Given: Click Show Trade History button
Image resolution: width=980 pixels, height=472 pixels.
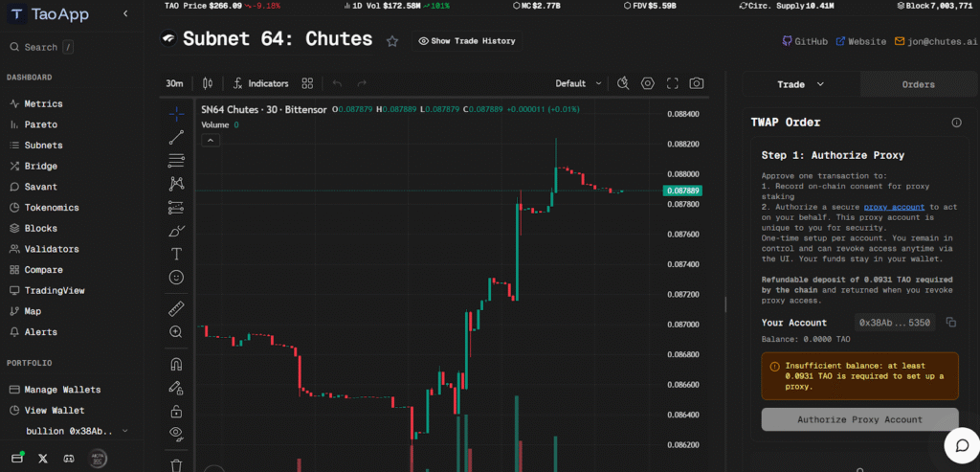Looking at the screenshot, I should click(x=466, y=41).
